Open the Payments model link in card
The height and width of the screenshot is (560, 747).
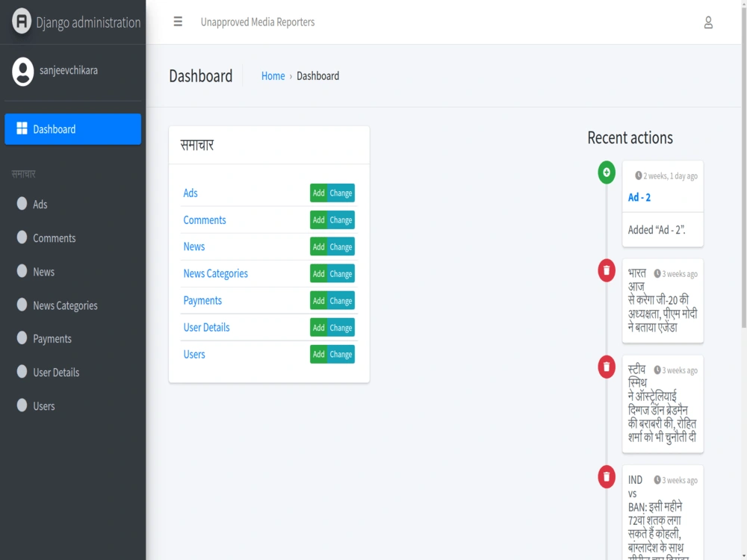pyautogui.click(x=202, y=300)
